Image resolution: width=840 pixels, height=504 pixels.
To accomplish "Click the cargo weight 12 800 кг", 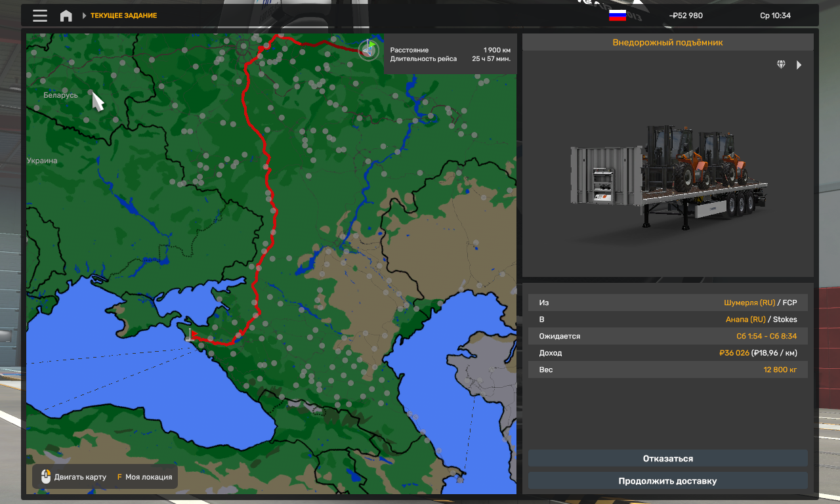I will pyautogui.click(x=780, y=370).
